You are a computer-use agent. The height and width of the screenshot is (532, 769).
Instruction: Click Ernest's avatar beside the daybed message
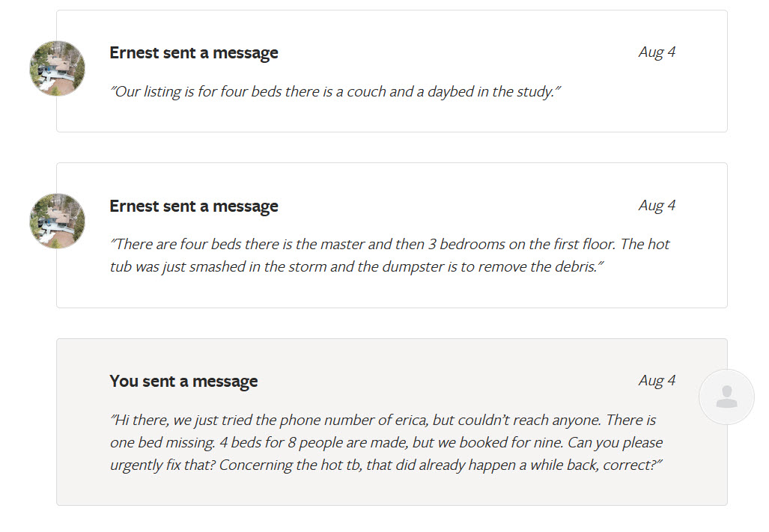(57, 68)
